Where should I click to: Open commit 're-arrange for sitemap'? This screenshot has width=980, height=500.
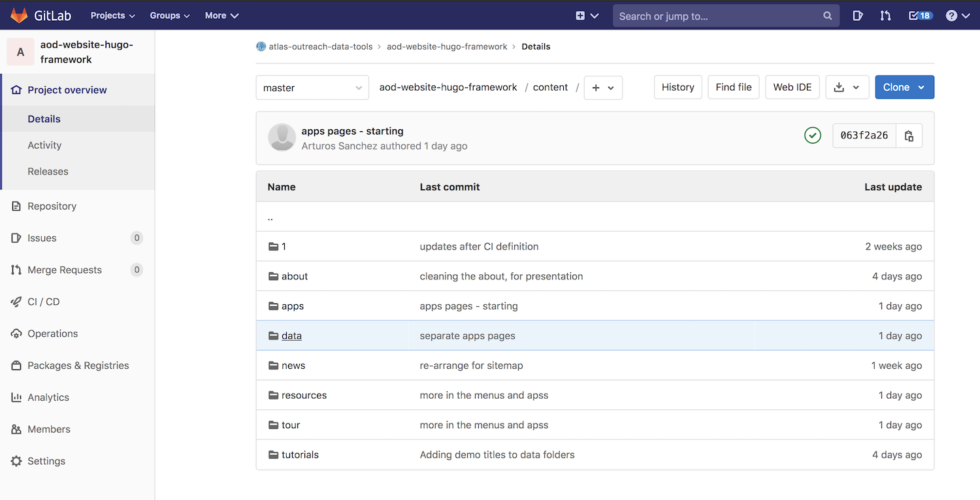471,366
